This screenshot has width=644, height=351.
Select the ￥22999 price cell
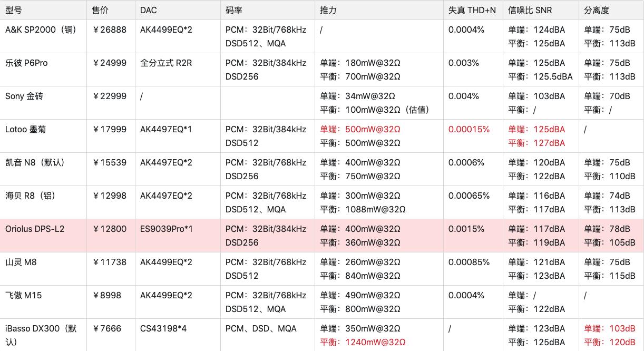coord(109,96)
